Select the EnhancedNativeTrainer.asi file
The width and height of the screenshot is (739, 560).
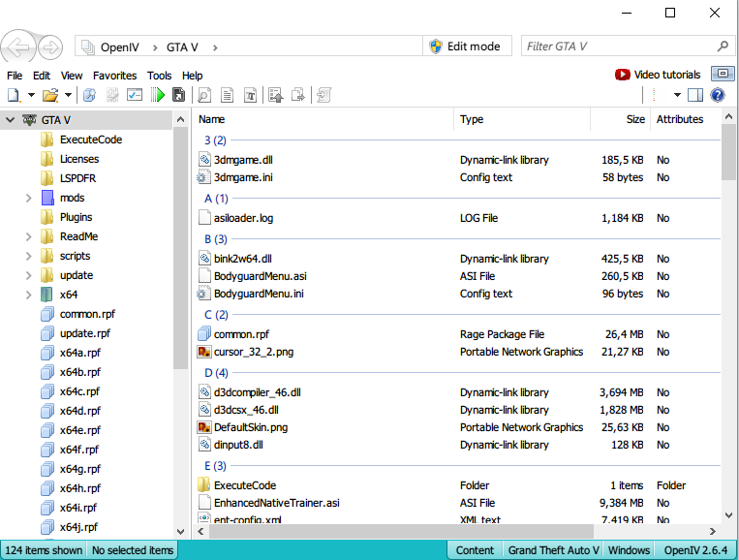coord(277,503)
